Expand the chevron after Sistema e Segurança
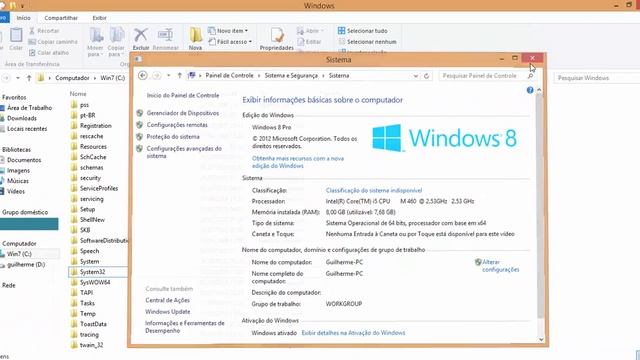This screenshot has width=640, height=360. click(x=323, y=76)
